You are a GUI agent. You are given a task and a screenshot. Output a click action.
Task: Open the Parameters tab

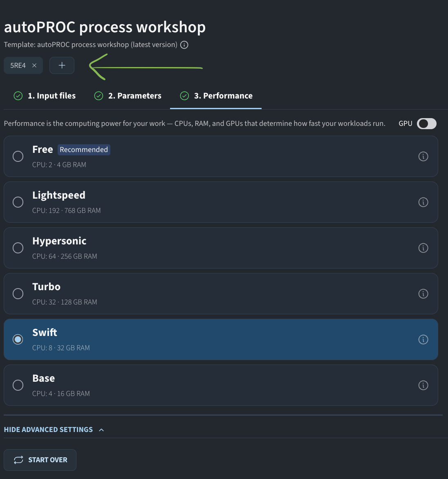click(128, 96)
